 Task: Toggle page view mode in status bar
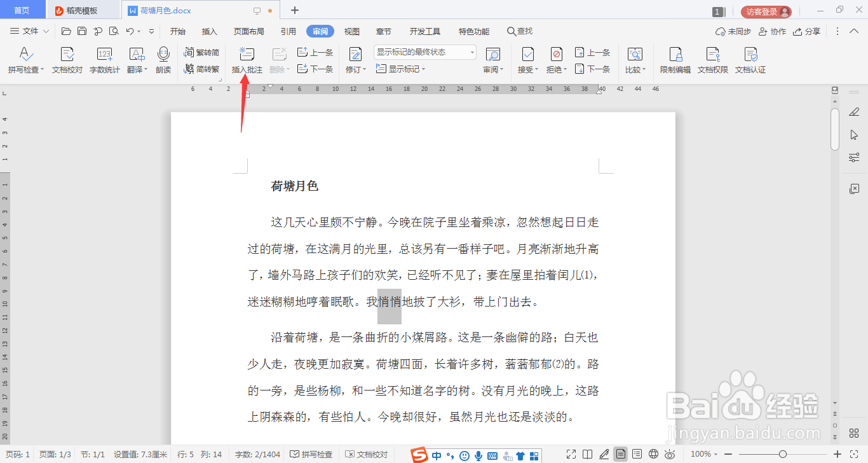pos(621,454)
